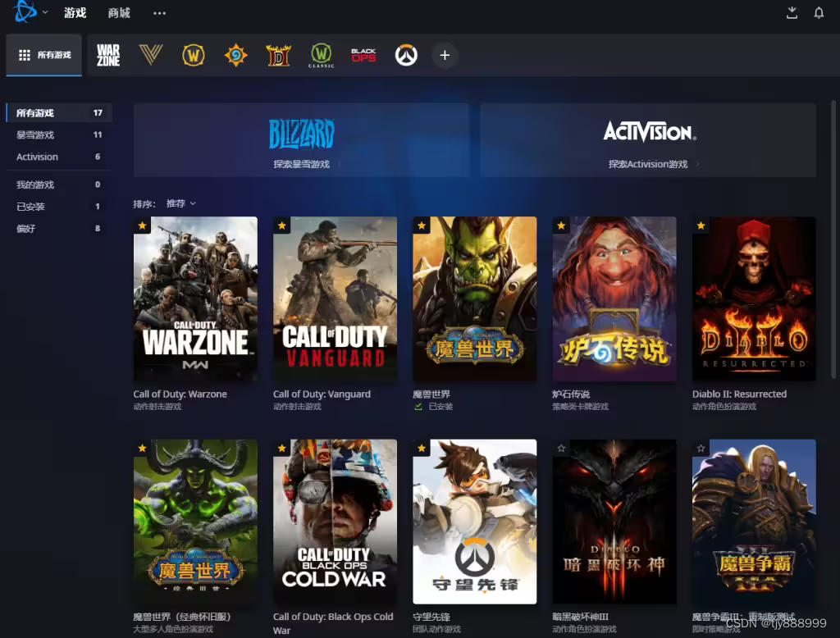Open WoW Classic icon in game bar
Image resolution: width=840 pixels, height=638 pixels.
tap(321, 55)
